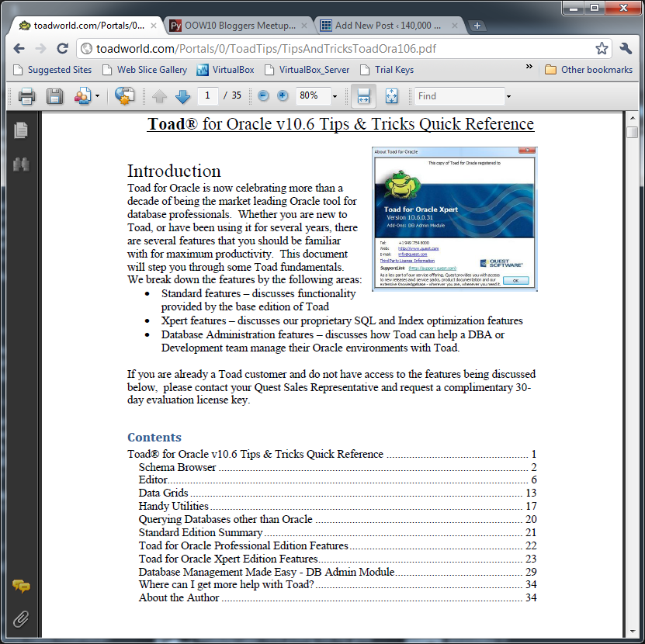Image resolution: width=645 pixels, height=644 pixels.
Task: Print the PDF document
Action: tap(26, 96)
